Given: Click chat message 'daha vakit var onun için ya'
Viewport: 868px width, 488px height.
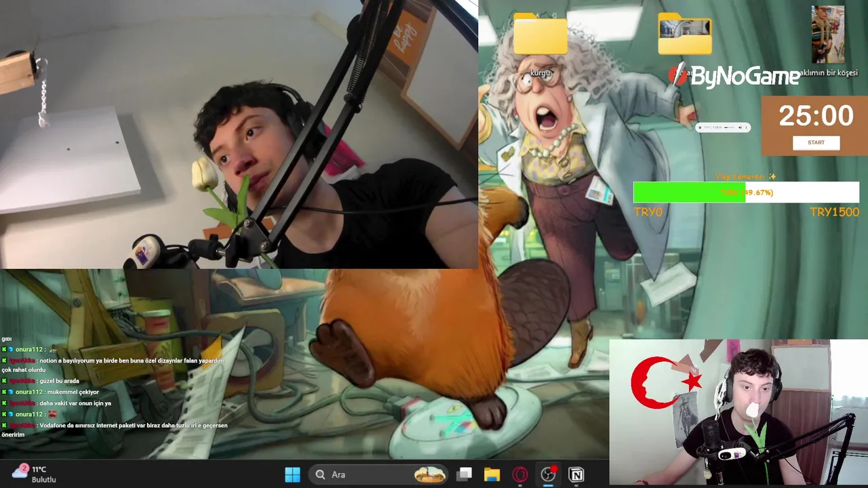Looking at the screenshot, I should (x=57, y=403).
